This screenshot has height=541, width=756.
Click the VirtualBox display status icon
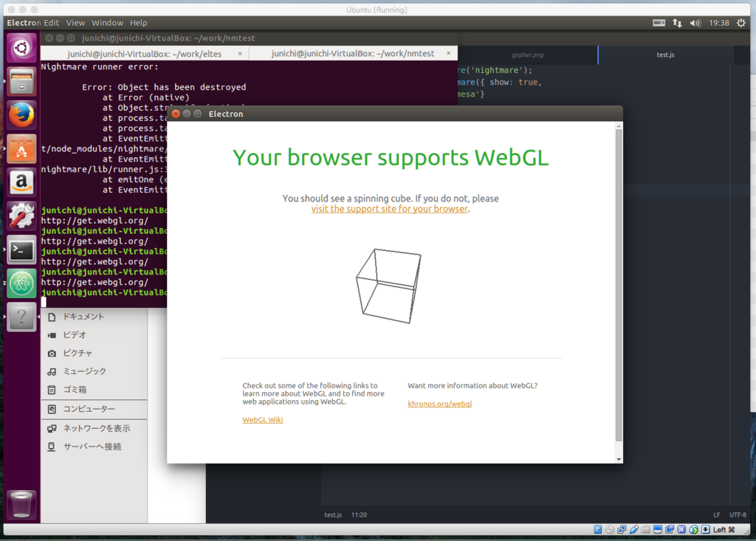[658, 529]
